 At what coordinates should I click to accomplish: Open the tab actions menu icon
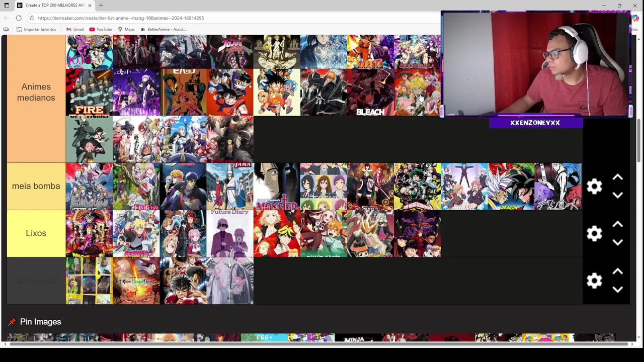6,5
